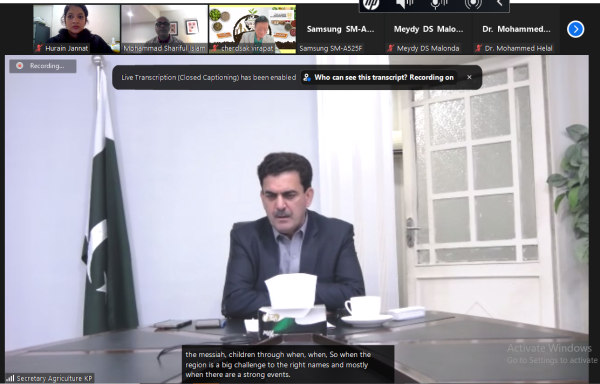The image size is (600, 384).
Task: Click the muted mic icon beside Dr. Mohammed Helal
Action: [479, 48]
